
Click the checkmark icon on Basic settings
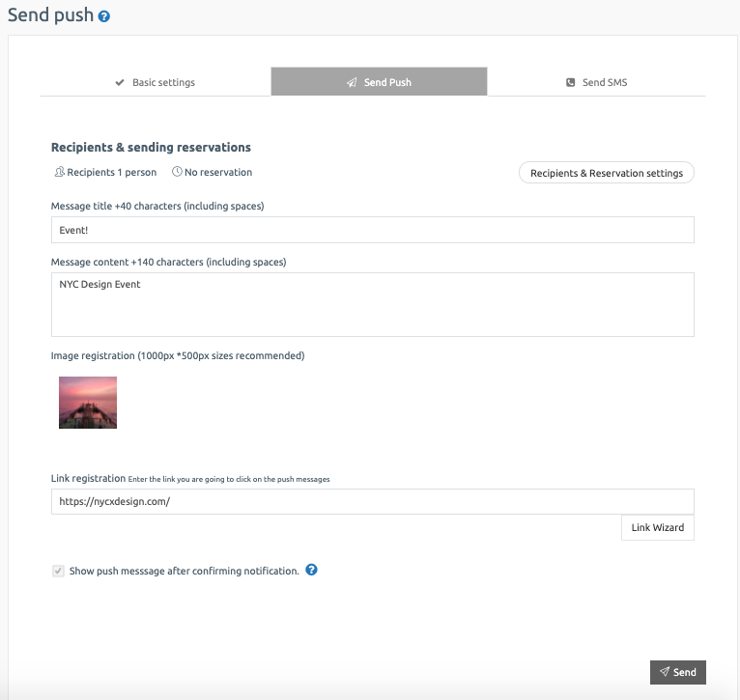120,83
